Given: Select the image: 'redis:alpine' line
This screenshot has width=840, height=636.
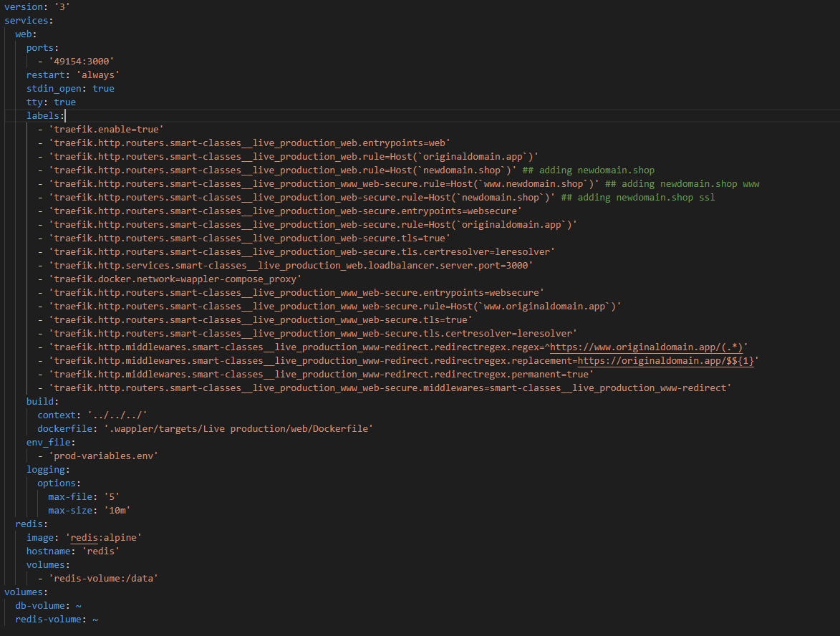Looking at the screenshot, I should (x=84, y=538).
